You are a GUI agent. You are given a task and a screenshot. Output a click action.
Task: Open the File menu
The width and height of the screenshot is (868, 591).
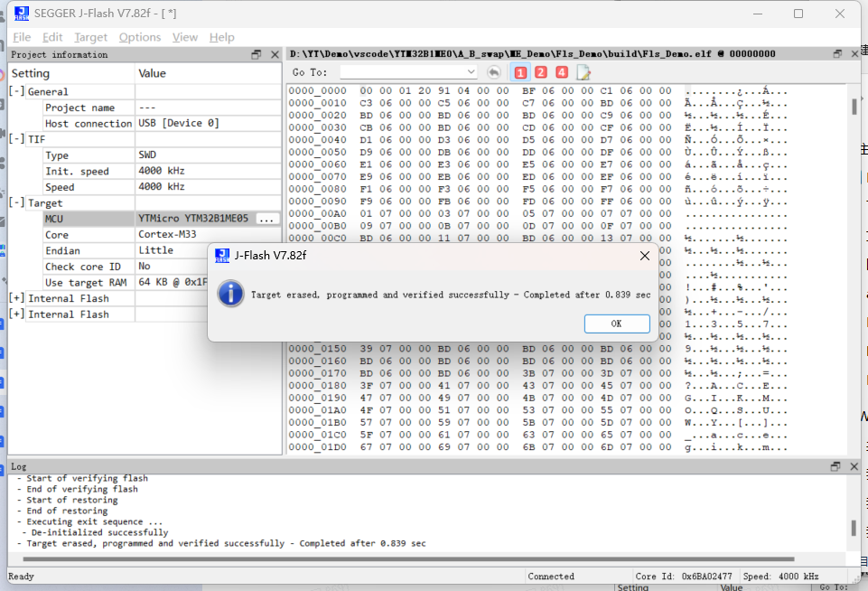point(22,37)
